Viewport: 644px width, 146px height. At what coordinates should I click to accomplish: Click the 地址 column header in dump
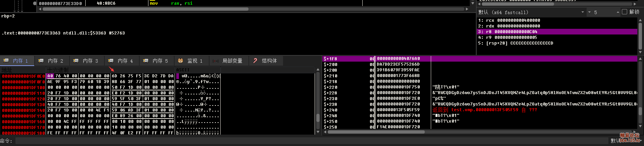pyautogui.click(x=7, y=70)
